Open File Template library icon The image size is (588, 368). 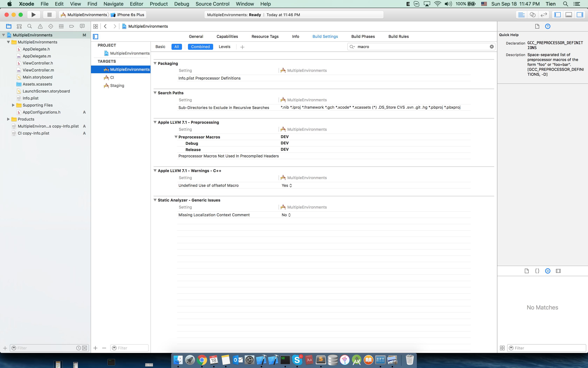(x=527, y=271)
